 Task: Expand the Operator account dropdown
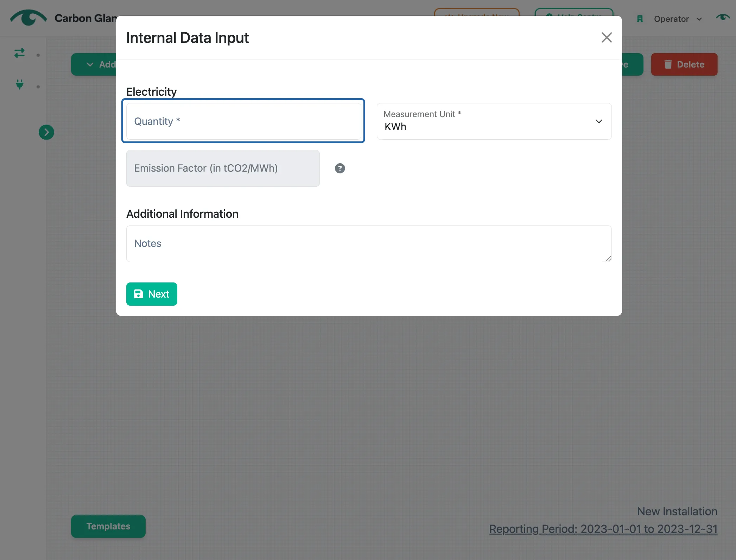[x=677, y=19]
